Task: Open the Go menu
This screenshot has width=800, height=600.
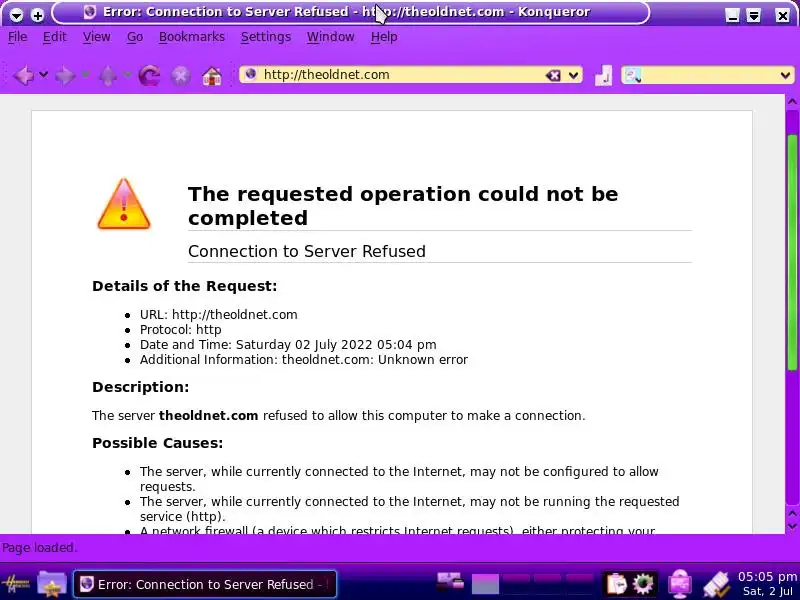Action: (135, 37)
